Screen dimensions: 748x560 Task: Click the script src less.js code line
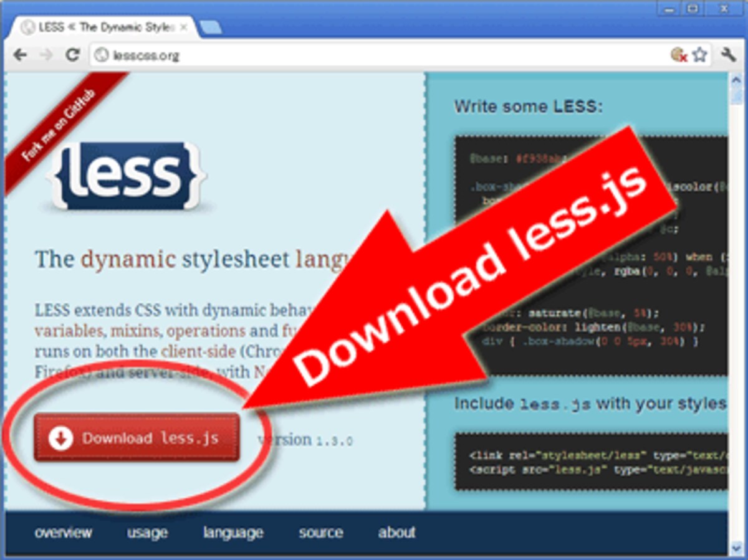pyautogui.click(x=597, y=470)
